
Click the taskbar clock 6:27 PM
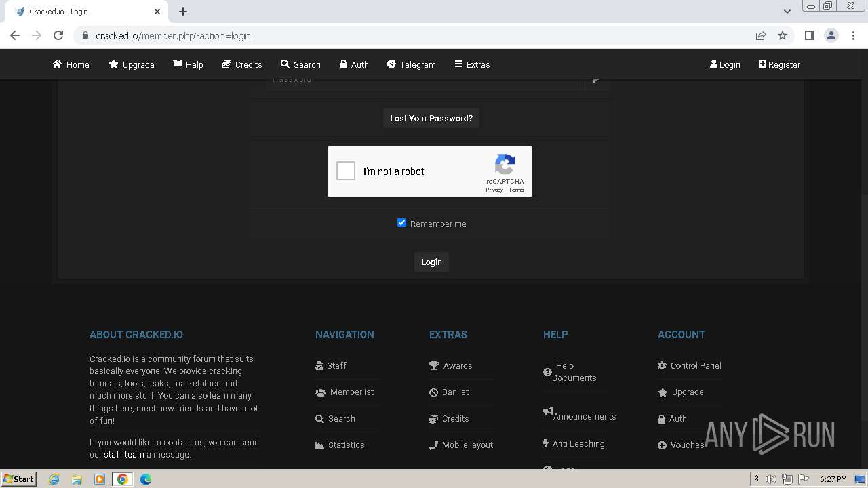click(x=833, y=479)
